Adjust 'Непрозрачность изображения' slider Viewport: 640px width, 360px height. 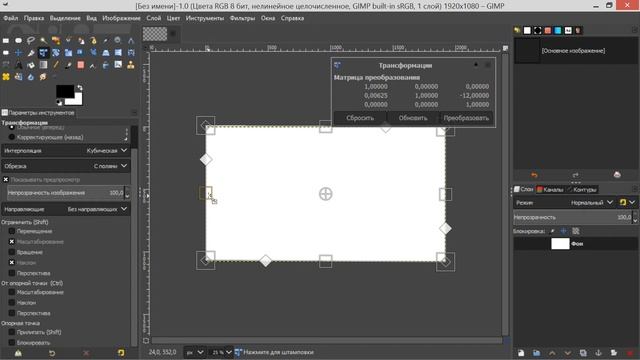pyautogui.click(x=66, y=193)
